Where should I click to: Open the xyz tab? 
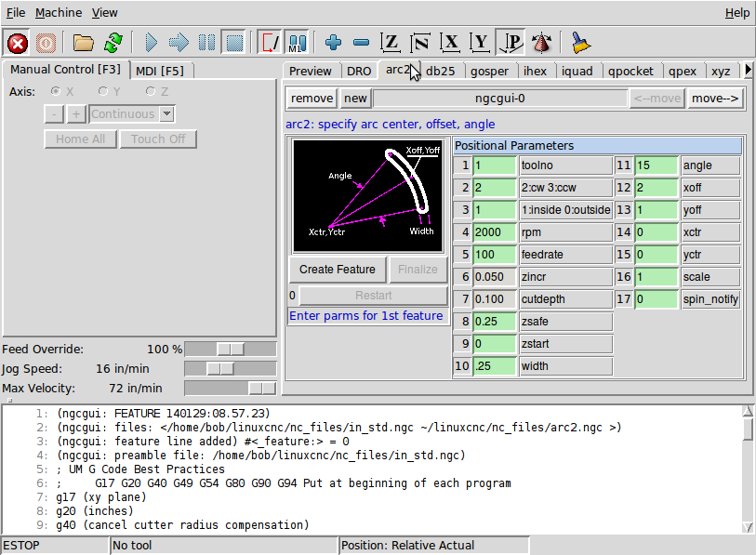tap(721, 71)
